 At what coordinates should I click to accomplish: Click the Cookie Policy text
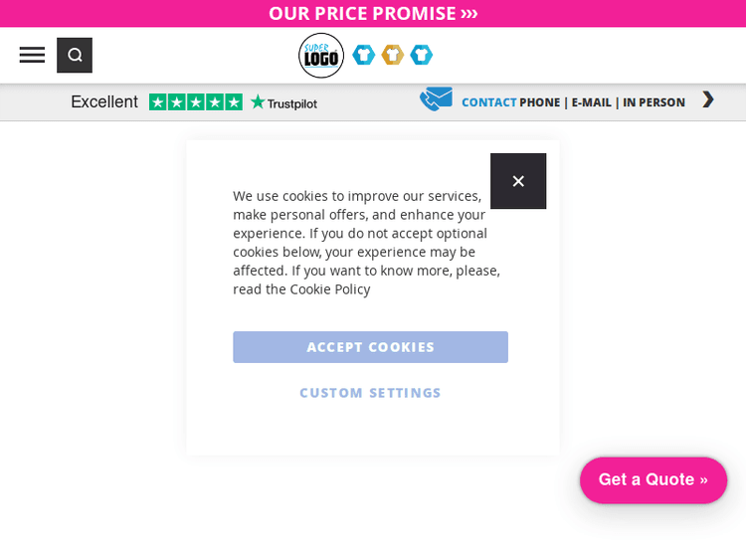[x=329, y=289]
